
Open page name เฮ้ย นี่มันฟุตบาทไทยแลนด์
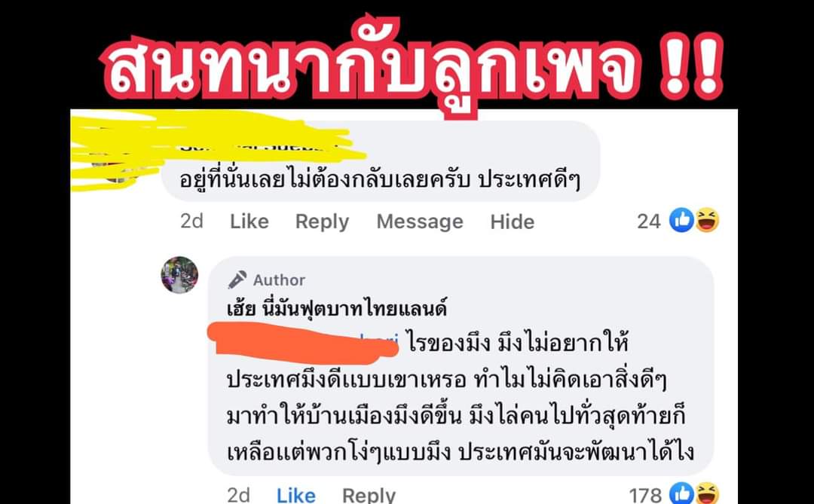click(337, 310)
